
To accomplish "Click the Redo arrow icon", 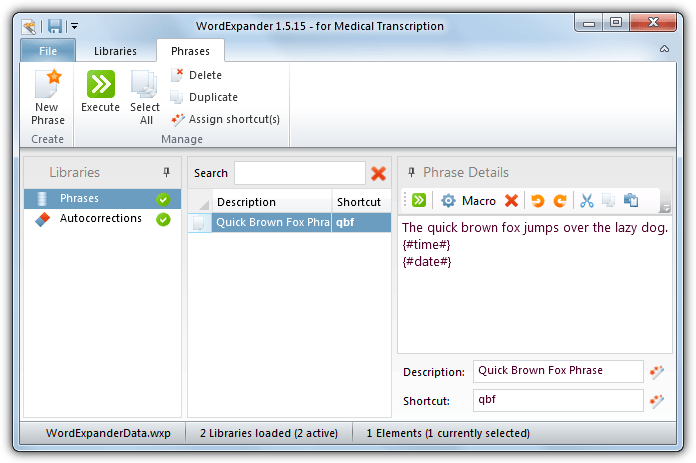I will pyautogui.click(x=560, y=201).
